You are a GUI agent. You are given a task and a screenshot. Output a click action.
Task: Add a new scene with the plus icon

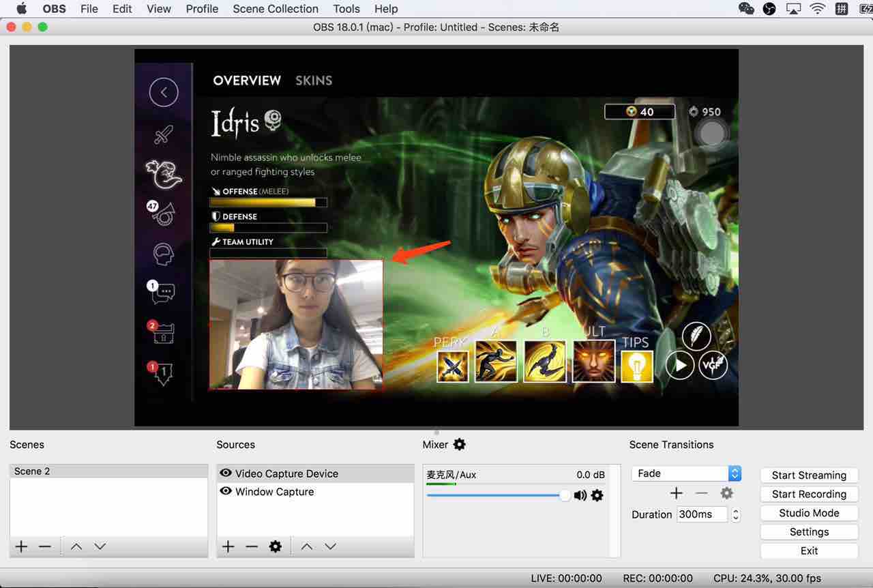tap(20, 546)
